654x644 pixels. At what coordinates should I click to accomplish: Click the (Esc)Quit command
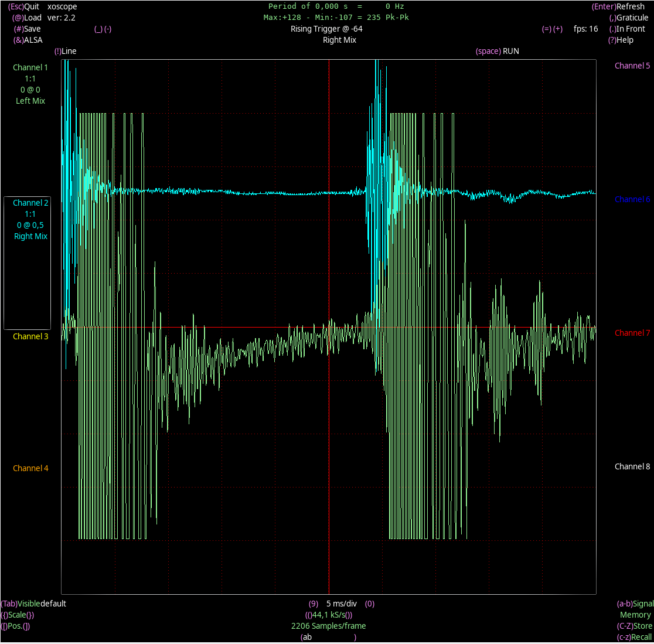(23, 6)
